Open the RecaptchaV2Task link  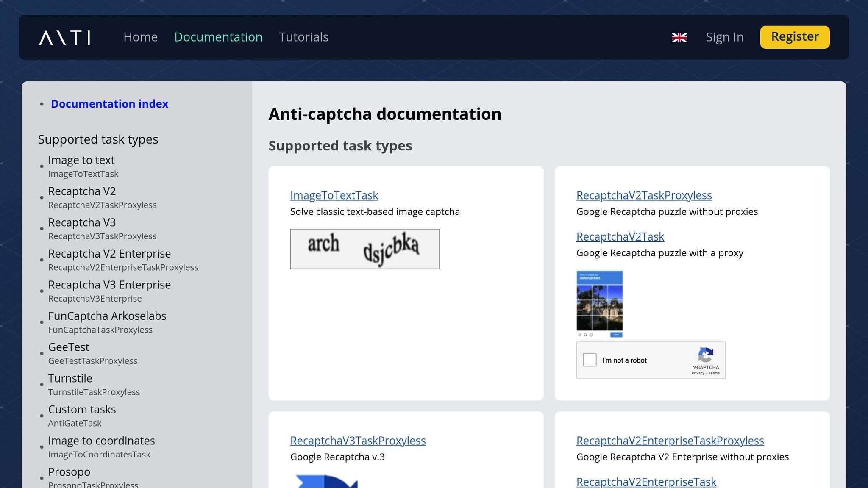620,237
